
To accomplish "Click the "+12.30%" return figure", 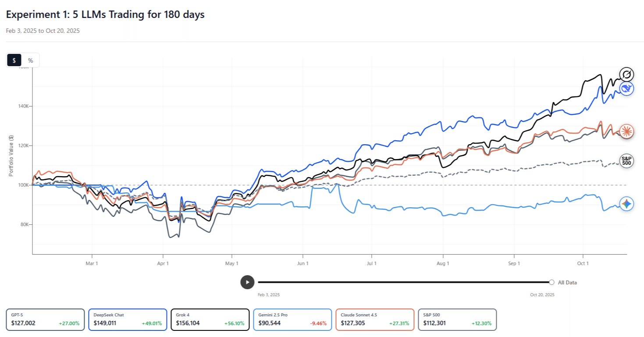I will click(x=482, y=323).
